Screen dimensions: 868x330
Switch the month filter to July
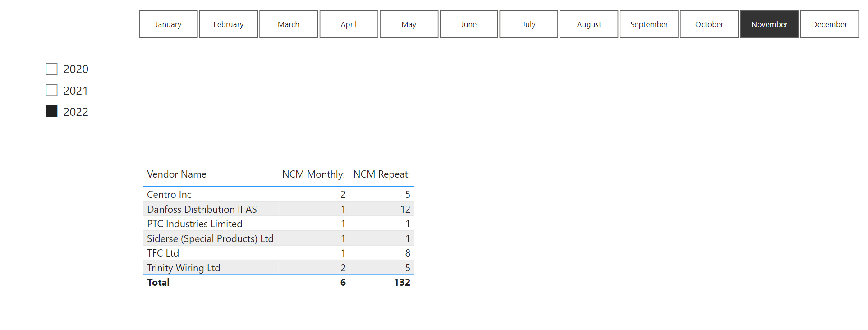(x=529, y=24)
